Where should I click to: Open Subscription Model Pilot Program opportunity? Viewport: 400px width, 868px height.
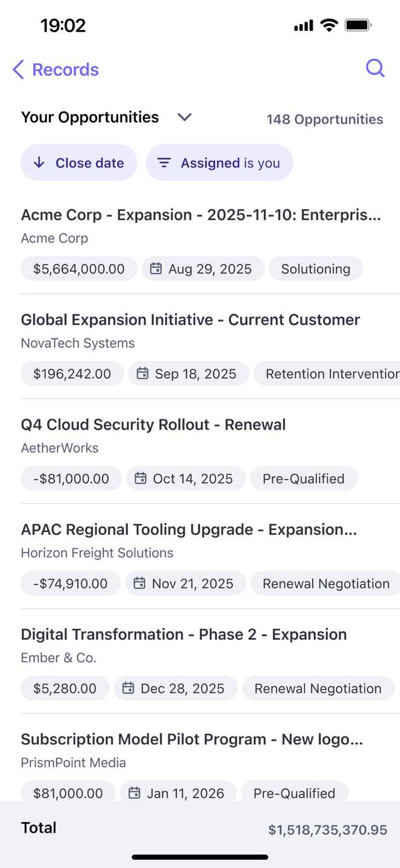(x=192, y=740)
